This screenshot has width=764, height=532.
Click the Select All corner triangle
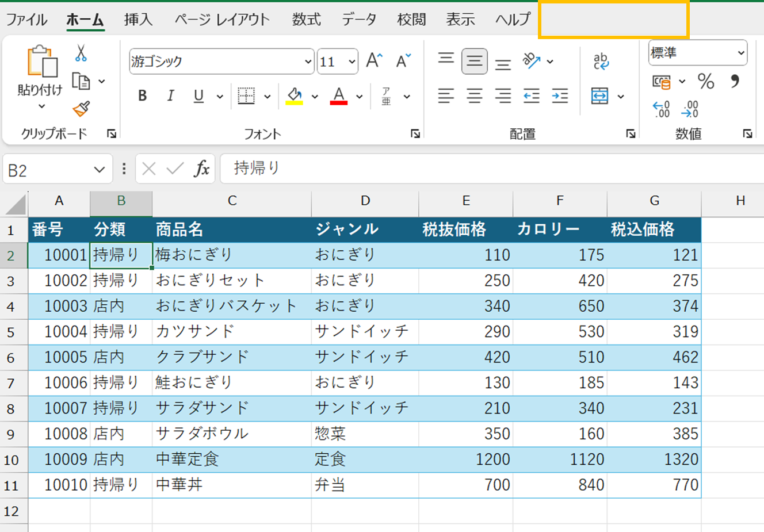coord(16,204)
